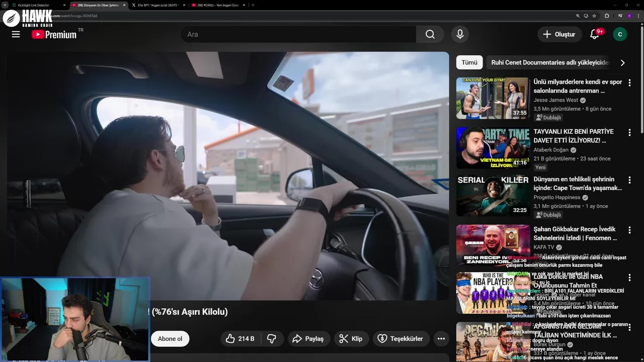Select the Tümü filter chip

[469, 62]
